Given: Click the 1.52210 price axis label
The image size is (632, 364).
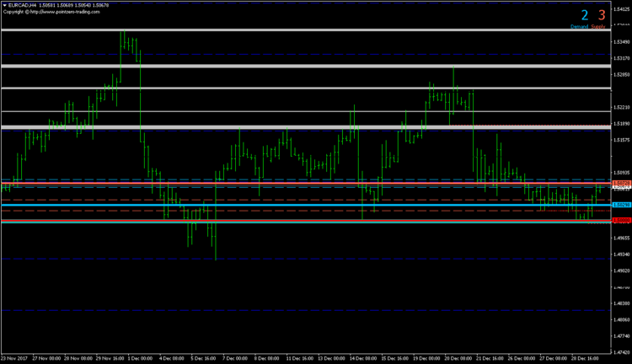Looking at the screenshot, I should [x=623, y=107].
